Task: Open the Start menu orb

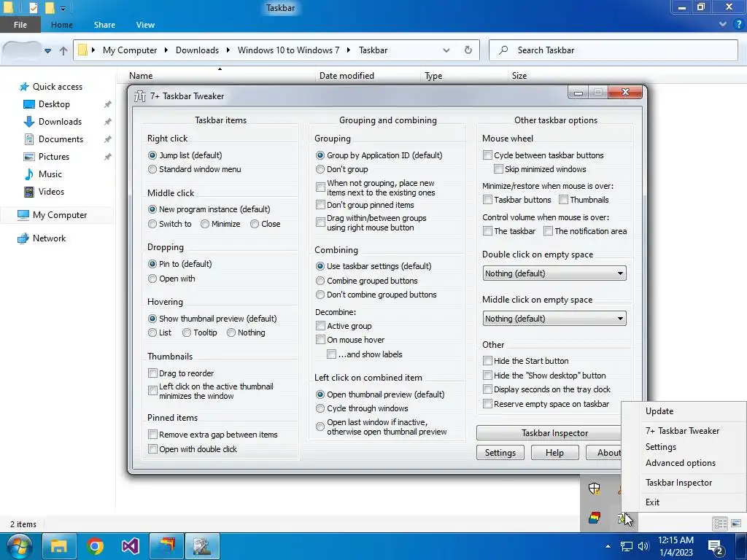Action: [x=18, y=546]
